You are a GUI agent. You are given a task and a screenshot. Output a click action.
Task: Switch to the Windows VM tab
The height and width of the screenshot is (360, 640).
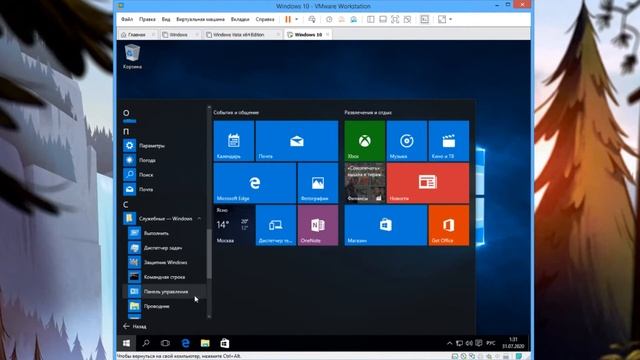pyautogui.click(x=179, y=35)
